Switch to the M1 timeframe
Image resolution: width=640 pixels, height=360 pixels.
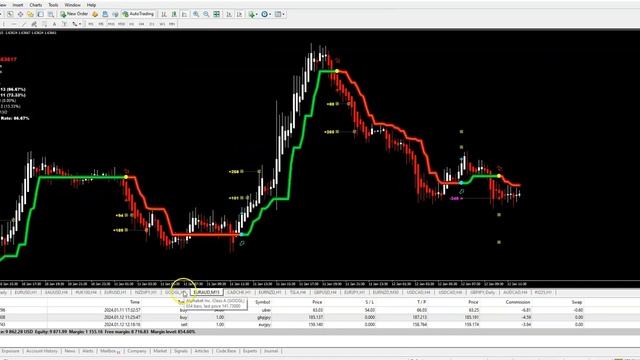[91, 24]
